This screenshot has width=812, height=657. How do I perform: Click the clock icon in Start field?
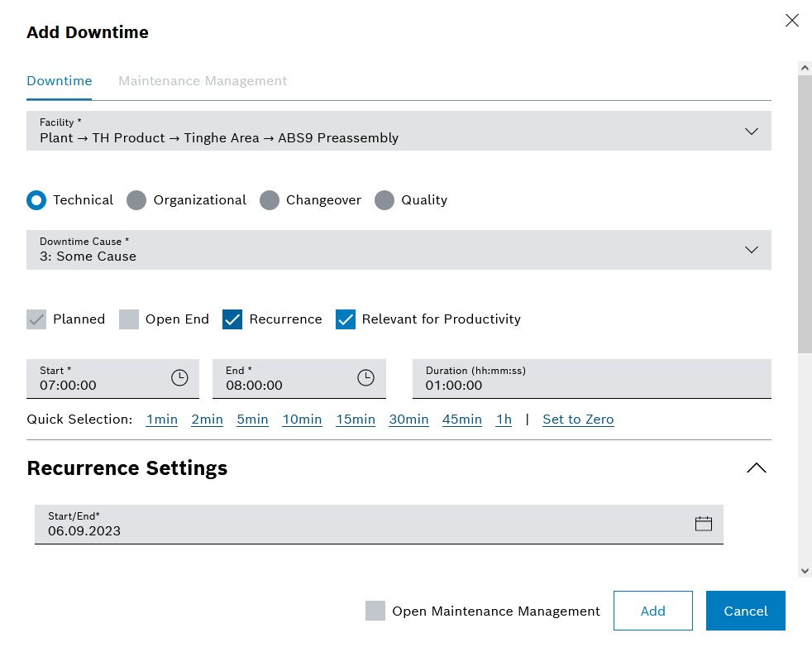[x=179, y=378]
